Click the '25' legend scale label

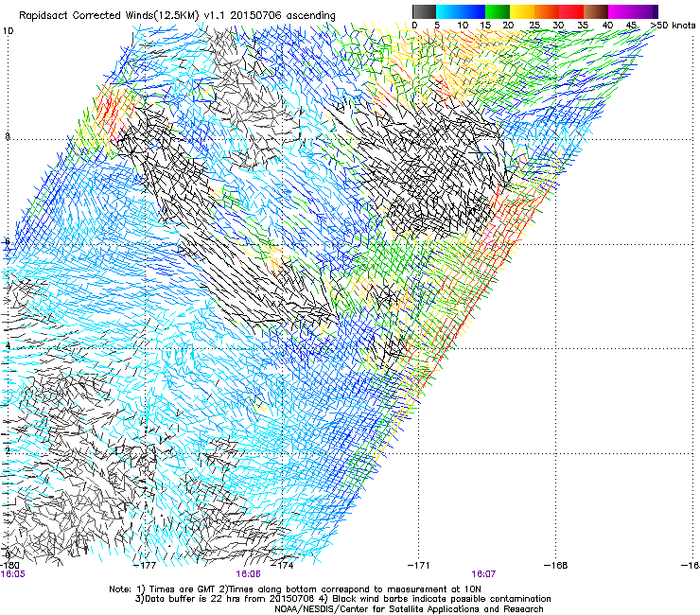coord(534,25)
